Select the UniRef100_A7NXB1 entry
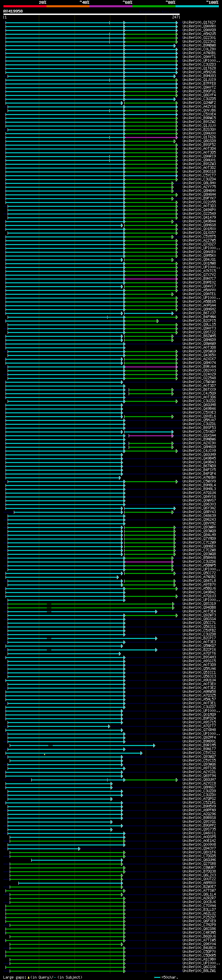This screenshot has width=222, height=980. tap(199, 53)
